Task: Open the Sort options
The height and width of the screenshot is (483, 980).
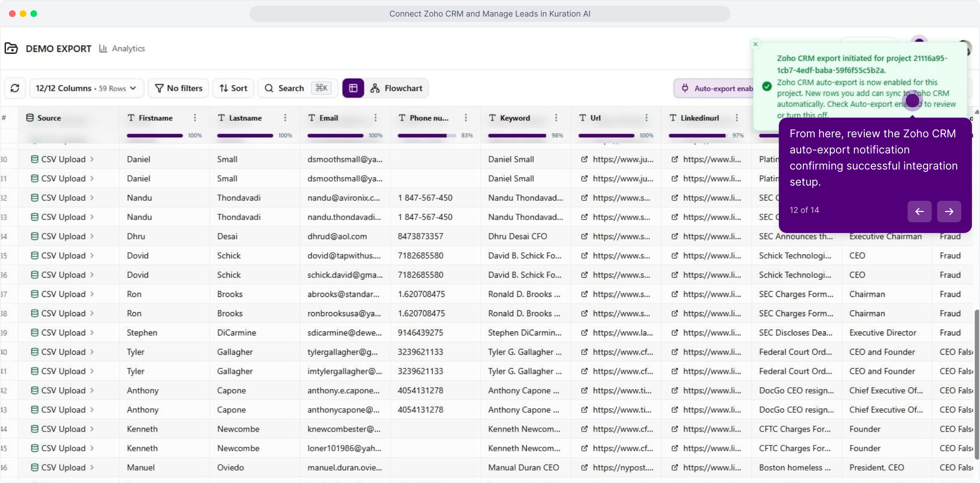Action: coord(233,88)
